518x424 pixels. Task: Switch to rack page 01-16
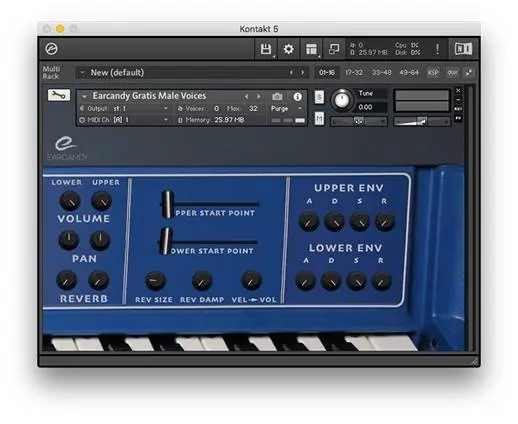click(x=327, y=72)
